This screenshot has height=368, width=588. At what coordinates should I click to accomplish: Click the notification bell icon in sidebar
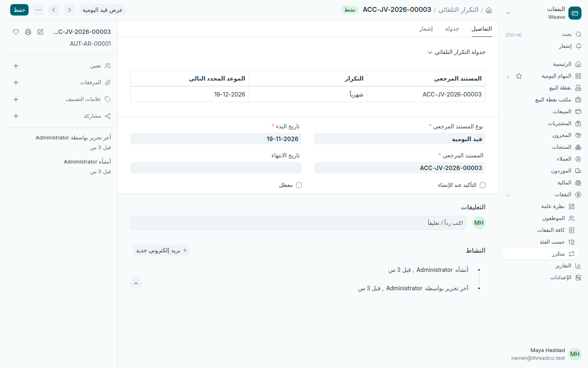[x=578, y=46]
